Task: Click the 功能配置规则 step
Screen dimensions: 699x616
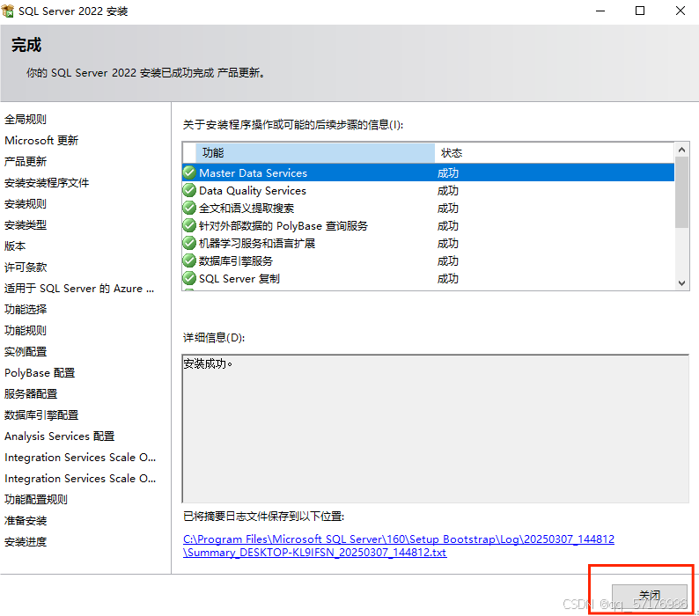Action: pyautogui.click(x=36, y=500)
